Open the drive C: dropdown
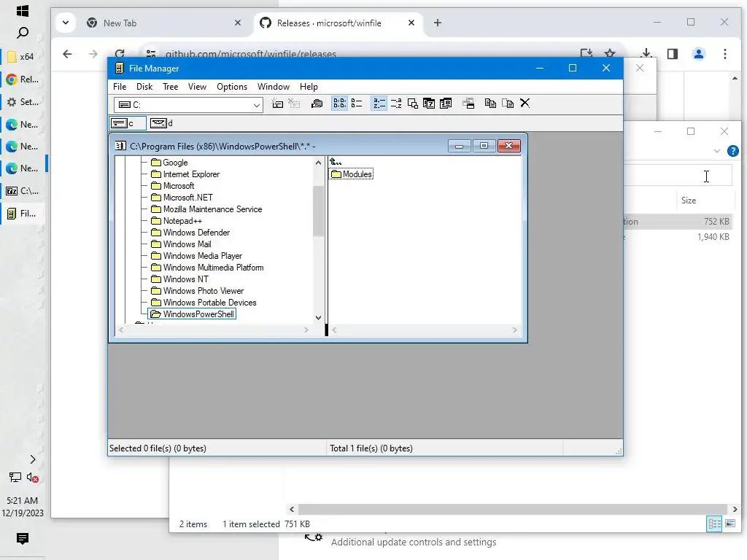 256,105
